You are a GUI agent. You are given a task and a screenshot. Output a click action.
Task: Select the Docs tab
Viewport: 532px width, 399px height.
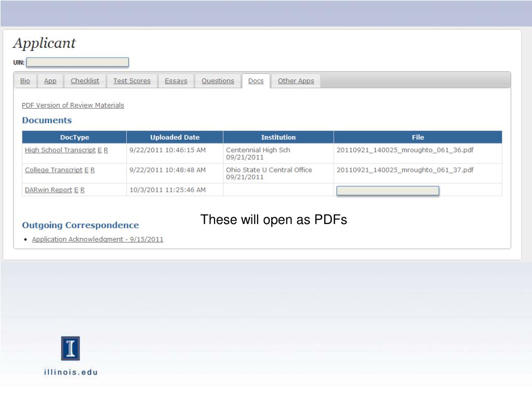tap(256, 81)
